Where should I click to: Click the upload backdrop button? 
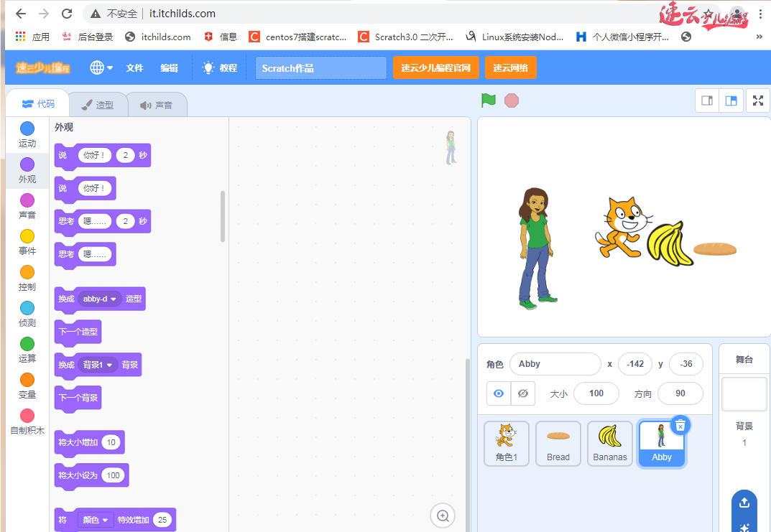click(744, 503)
